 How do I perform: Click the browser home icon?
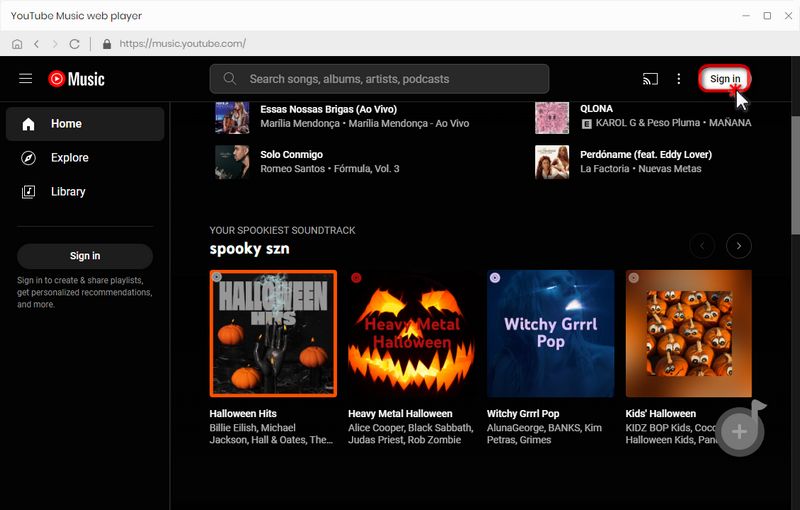coord(17,44)
